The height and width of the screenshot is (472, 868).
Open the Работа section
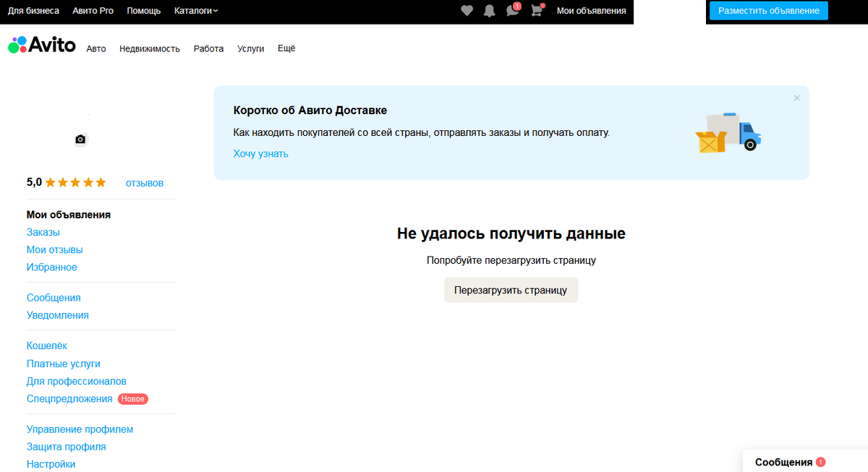point(208,48)
